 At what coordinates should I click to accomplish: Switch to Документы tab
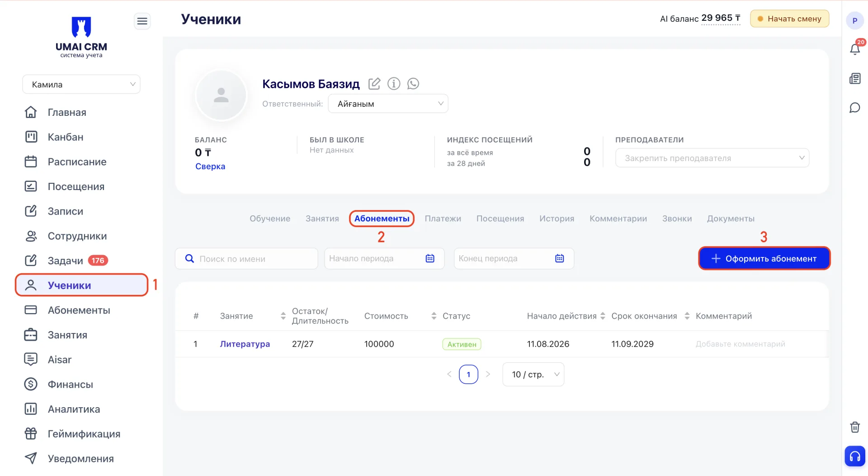(x=731, y=219)
